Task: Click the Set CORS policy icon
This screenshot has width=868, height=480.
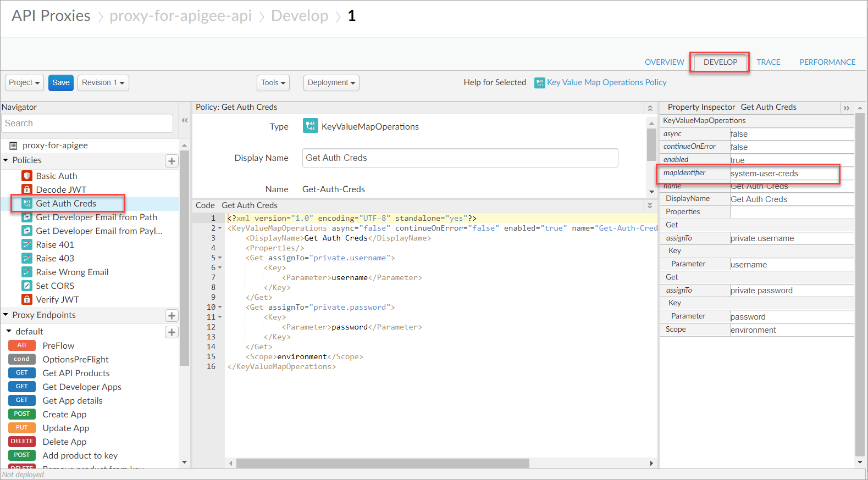Action: coord(27,286)
